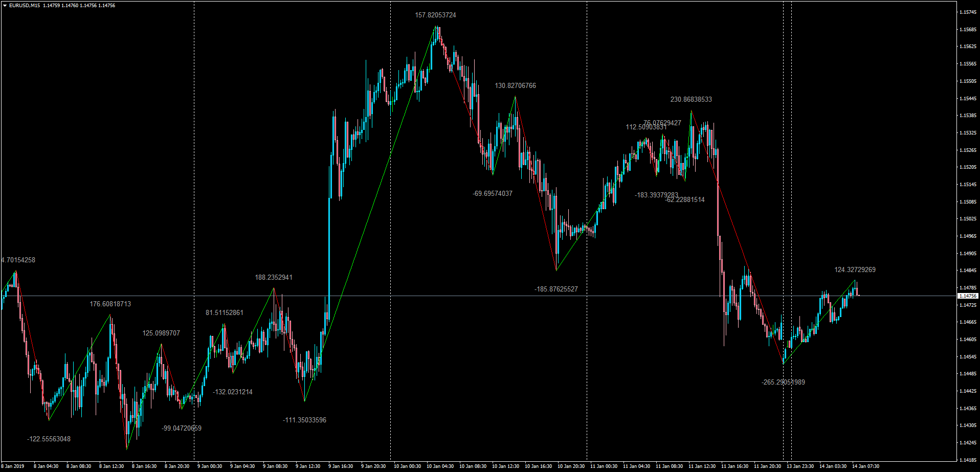Select the 81.51152861 label
Viewport: 980px width, 472px height.
[x=225, y=313]
